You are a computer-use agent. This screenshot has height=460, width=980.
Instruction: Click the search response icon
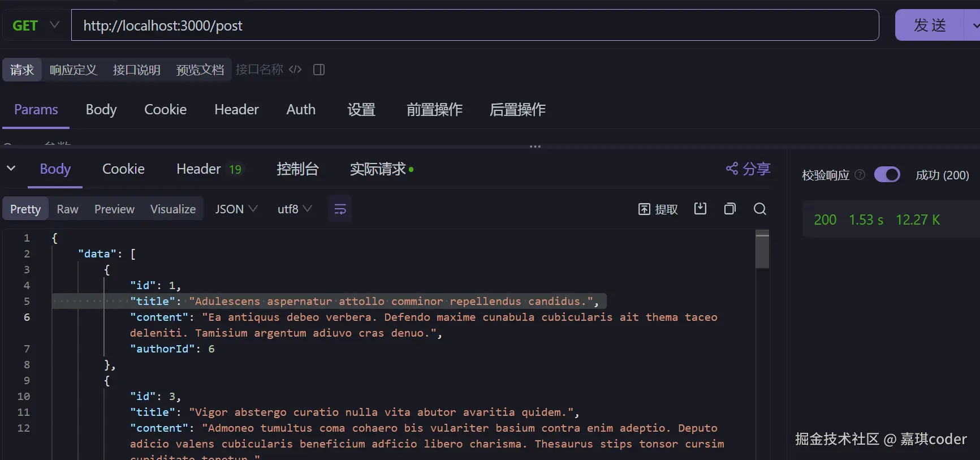point(760,209)
